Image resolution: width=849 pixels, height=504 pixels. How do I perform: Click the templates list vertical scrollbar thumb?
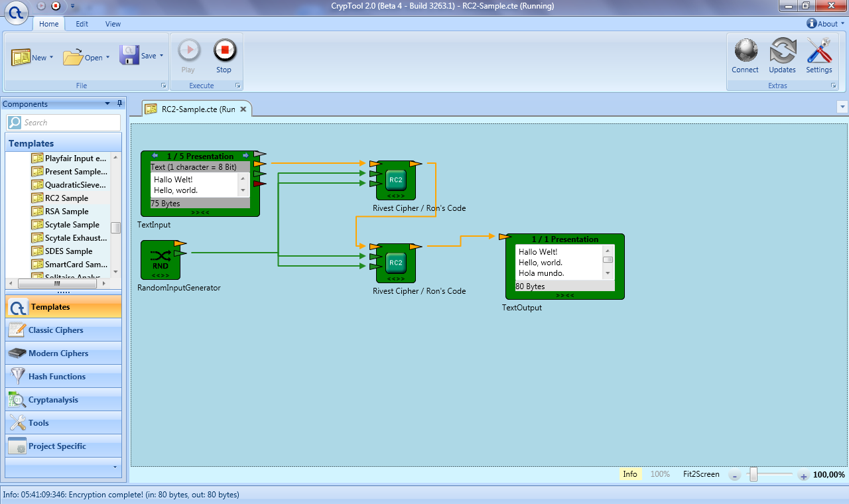116,227
